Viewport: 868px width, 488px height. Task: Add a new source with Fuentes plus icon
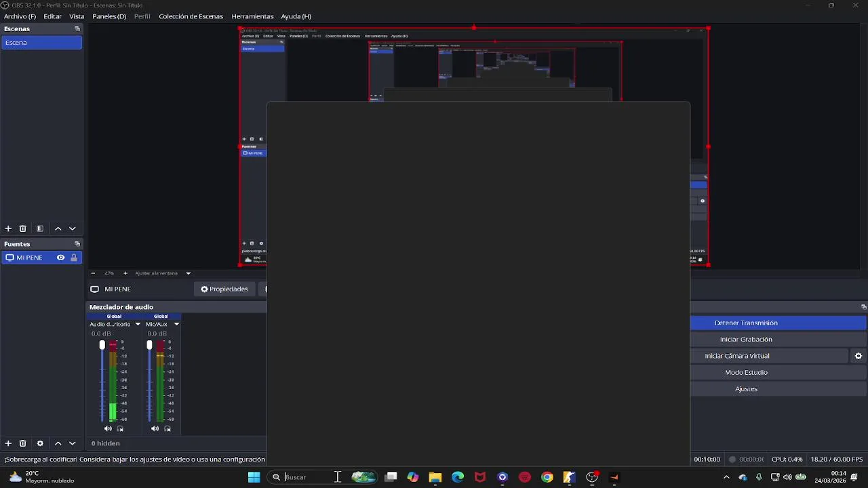(x=8, y=443)
